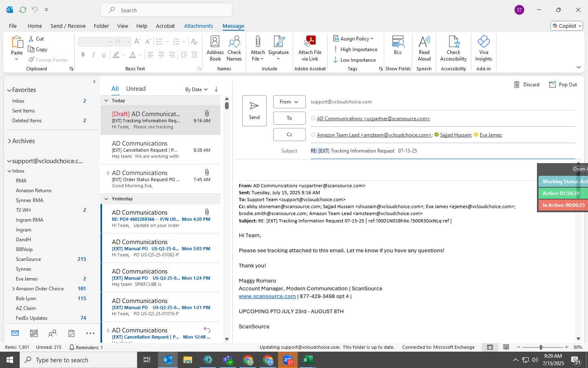Image resolution: width=588 pixels, height=368 pixels.
Task: Toggle center text alignment
Action: (161, 54)
